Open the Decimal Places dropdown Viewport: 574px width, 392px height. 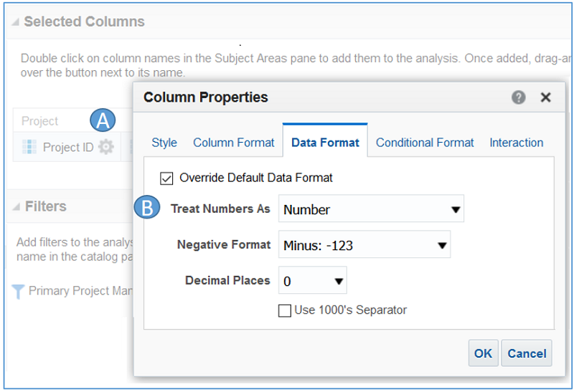click(312, 281)
